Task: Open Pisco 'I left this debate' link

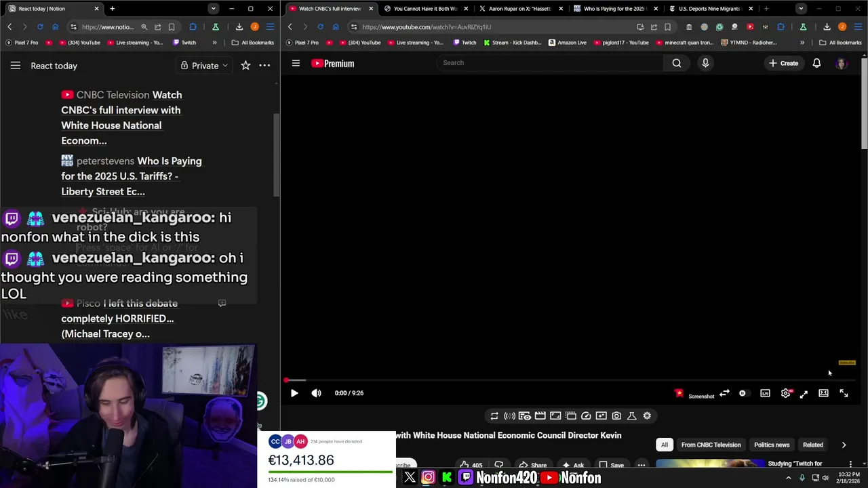Action: coord(119,319)
